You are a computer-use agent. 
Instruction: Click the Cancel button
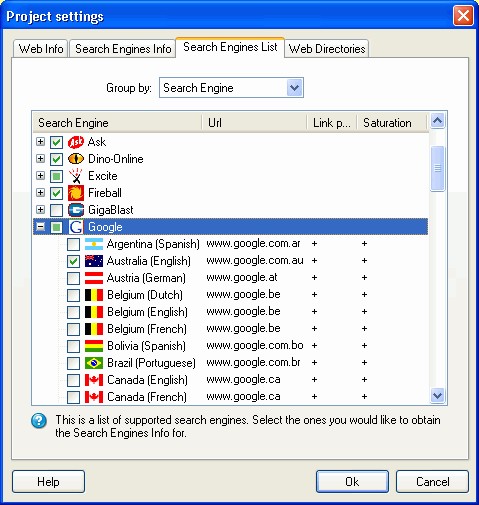point(432,482)
